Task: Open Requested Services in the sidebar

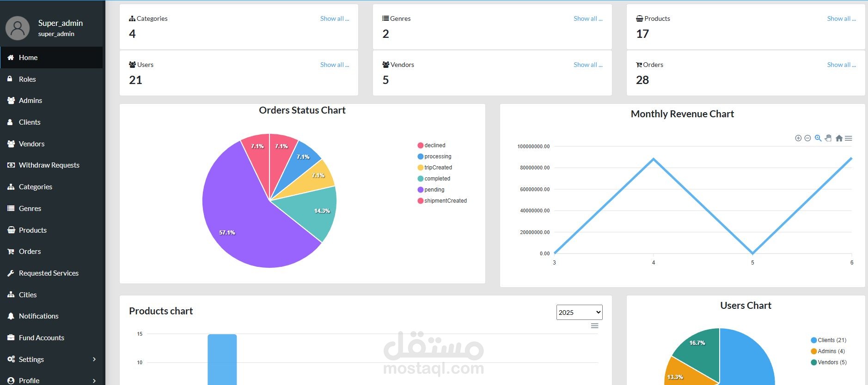Action: [51, 273]
